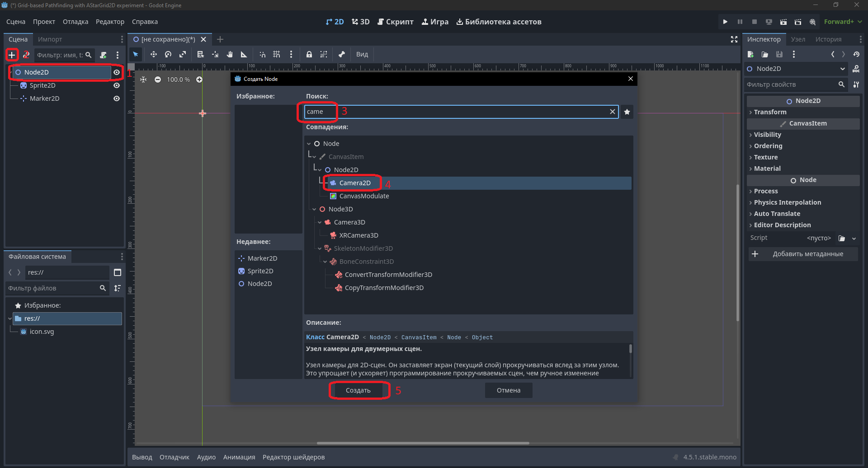Add search result to favorites star

pyautogui.click(x=627, y=112)
